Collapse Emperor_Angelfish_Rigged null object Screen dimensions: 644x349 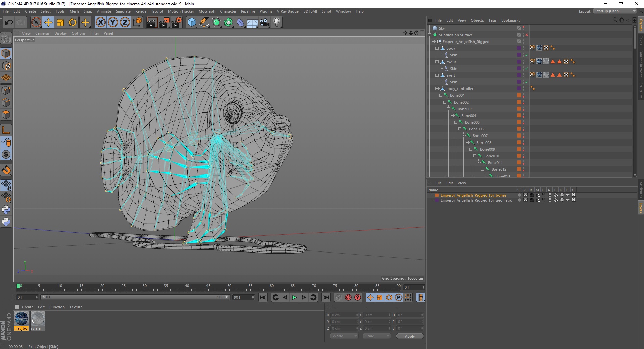coord(433,42)
